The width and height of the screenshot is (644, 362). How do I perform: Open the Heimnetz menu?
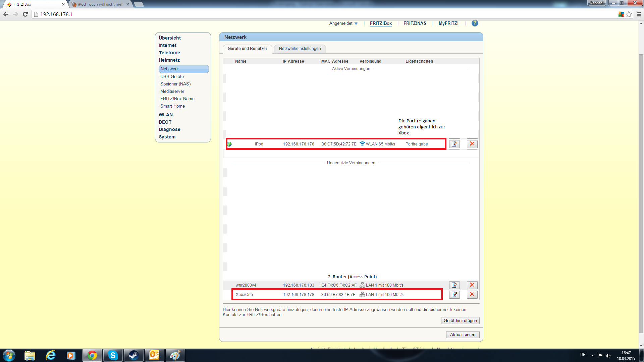tap(169, 60)
